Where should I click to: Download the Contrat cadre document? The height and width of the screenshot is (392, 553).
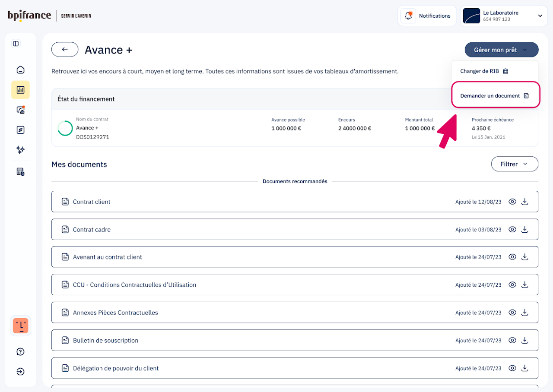[x=525, y=229]
